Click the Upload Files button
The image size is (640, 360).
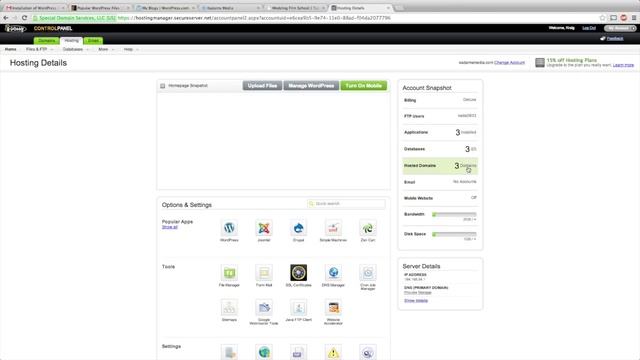pos(262,86)
